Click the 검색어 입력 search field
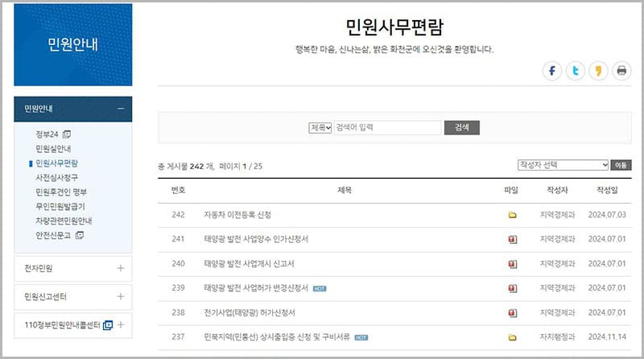The width and height of the screenshot is (644, 359). tap(387, 127)
